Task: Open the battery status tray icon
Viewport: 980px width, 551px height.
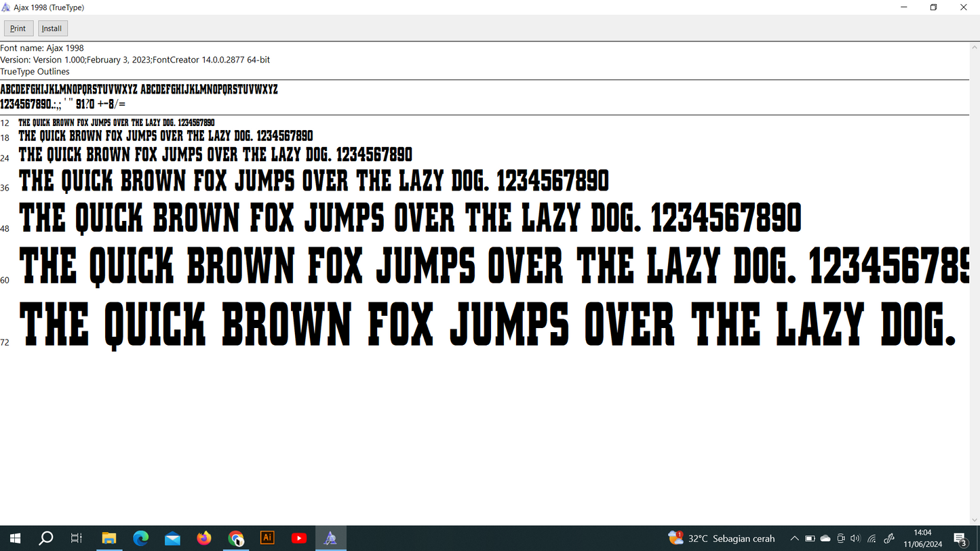Action: pos(810,538)
